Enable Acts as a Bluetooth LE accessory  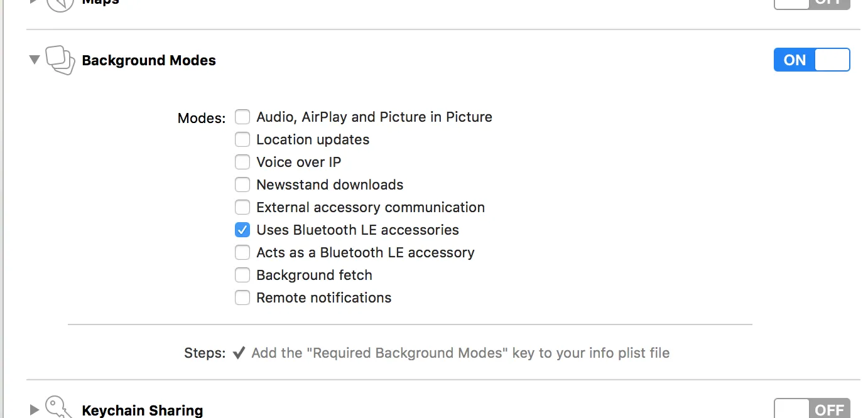coord(242,253)
